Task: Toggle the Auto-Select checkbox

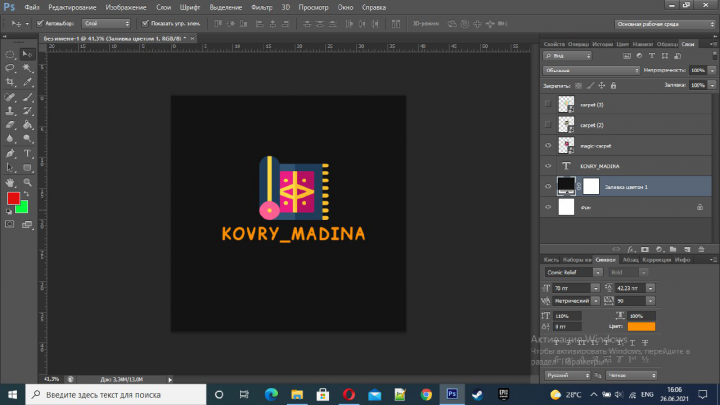Action: pos(40,23)
